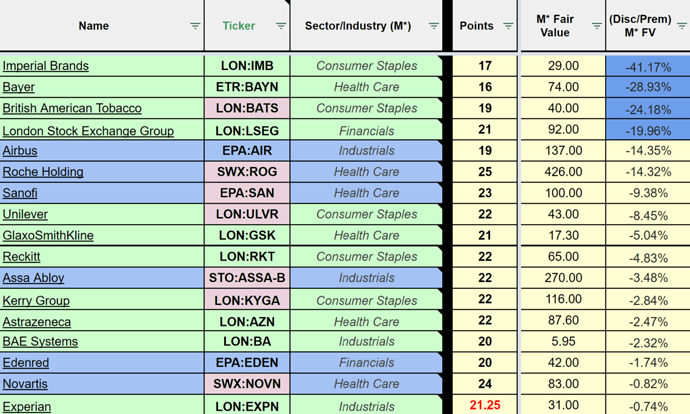The height and width of the screenshot is (414, 690).
Task: Select the red 21.25 points cell
Action: coord(485,405)
